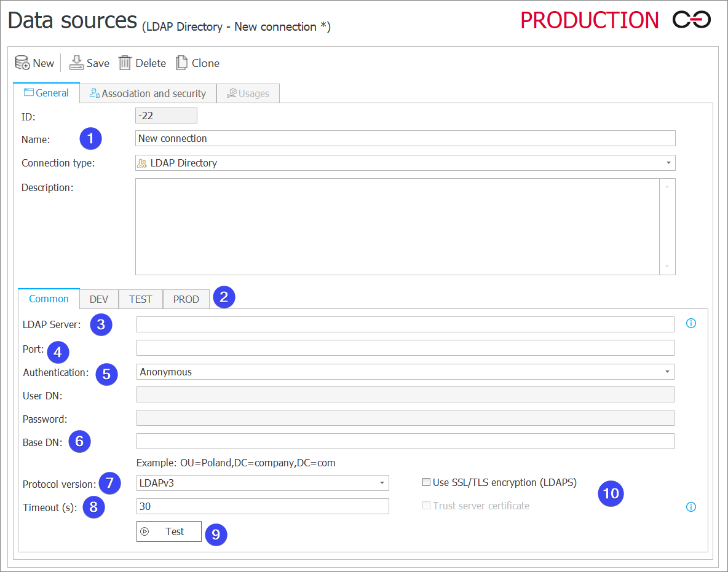
Task: Switch to the General tab
Action: tap(47, 93)
